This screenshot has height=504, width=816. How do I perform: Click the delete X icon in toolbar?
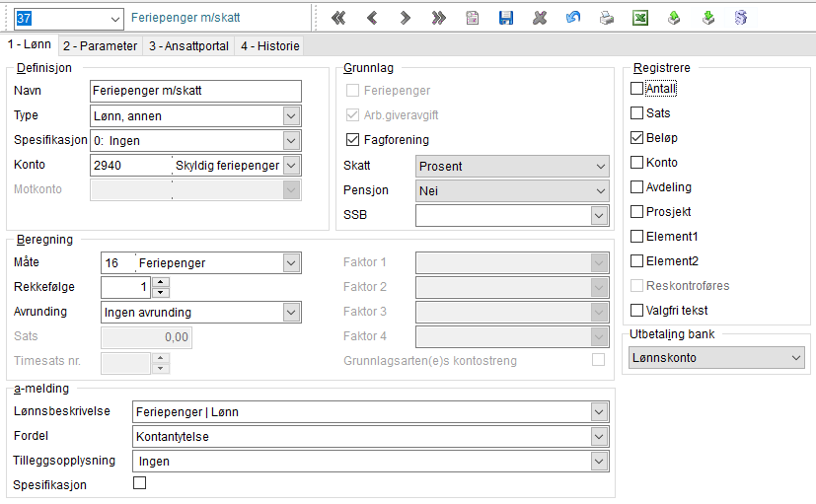coord(540,18)
